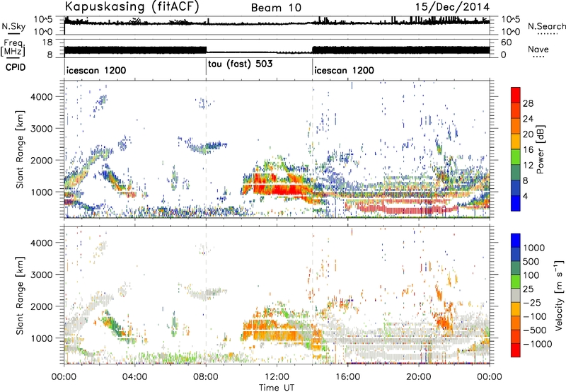Click the '500' tick on the velocity colorbar
Image resolution: width=566 pixels, height=392 pixels.
(x=533, y=262)
